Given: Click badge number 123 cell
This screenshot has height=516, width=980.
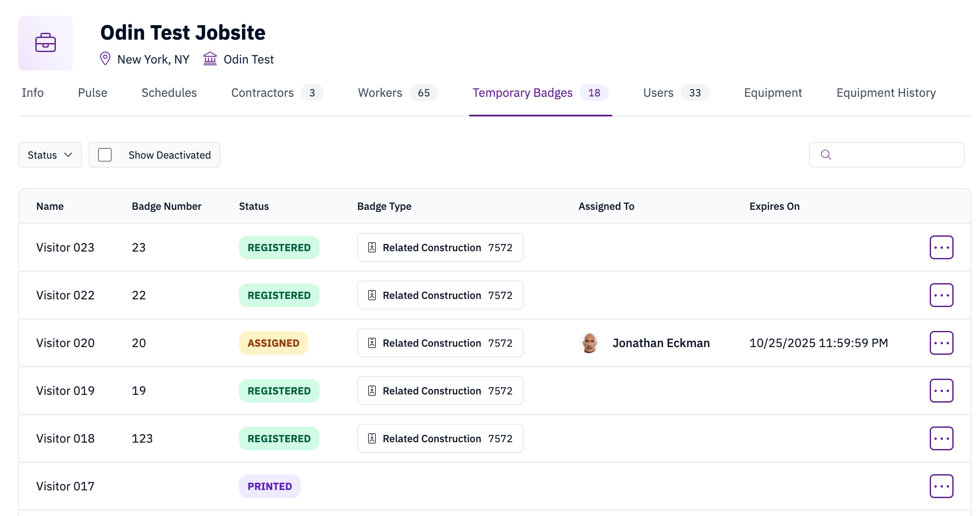Looking at the screenshot, I should click(142, 438).
